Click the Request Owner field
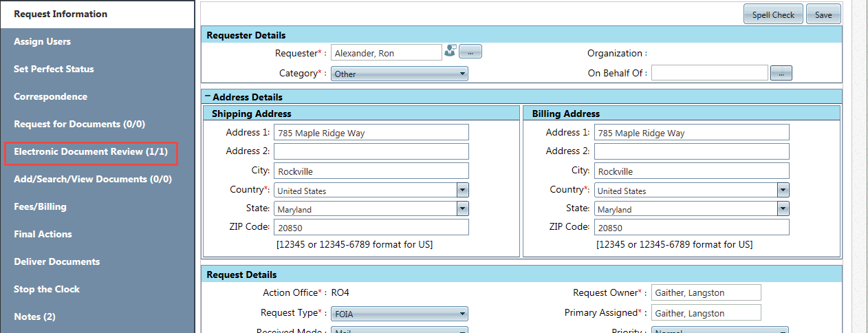 tap(706, 293)
